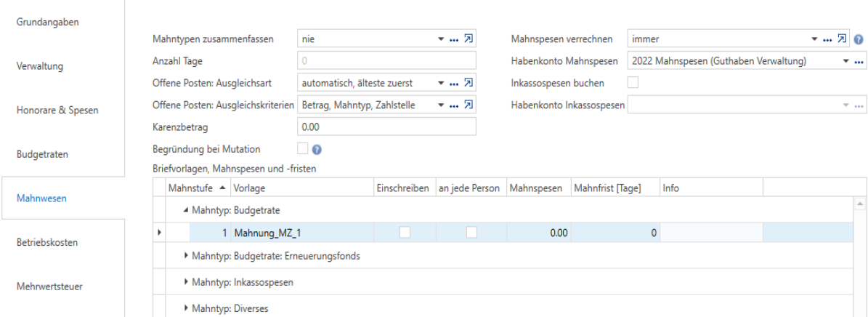
Task: Click Mahnfrist [Tage] column header
Action: tap(615, 188)
